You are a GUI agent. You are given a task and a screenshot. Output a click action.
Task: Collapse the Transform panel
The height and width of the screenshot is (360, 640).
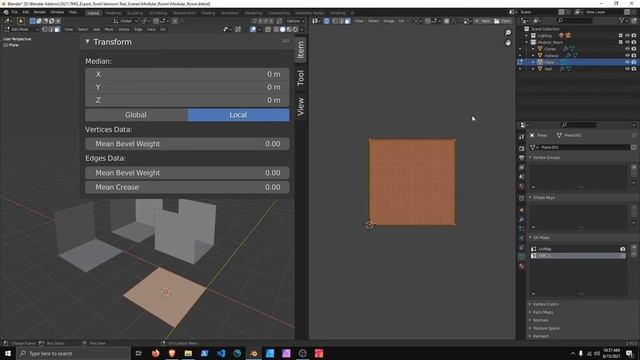(x=87, y=42)
